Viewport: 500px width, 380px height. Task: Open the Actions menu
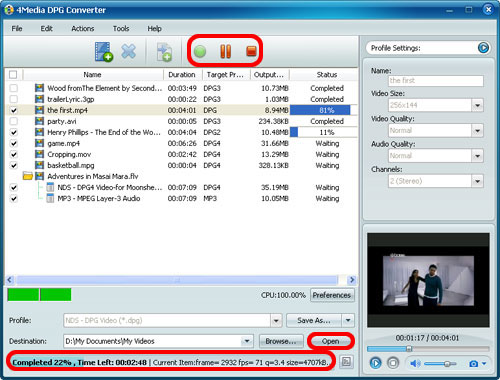(83, 29)
